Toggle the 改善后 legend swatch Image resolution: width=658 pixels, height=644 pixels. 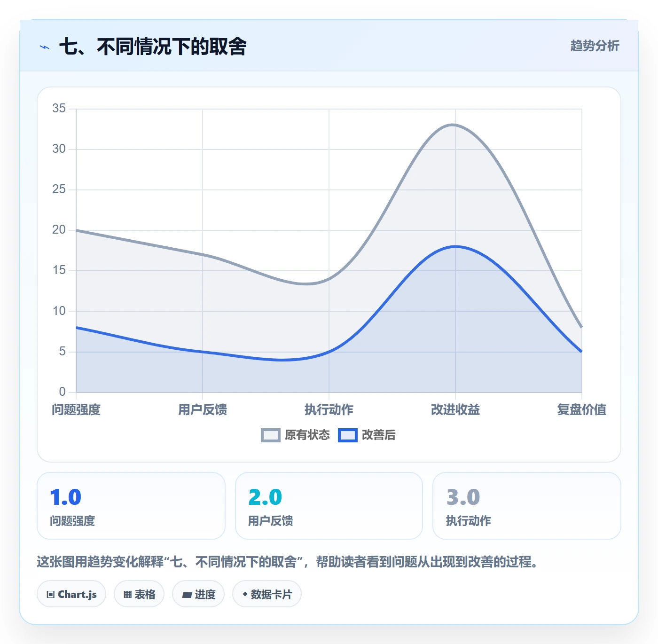348,435
